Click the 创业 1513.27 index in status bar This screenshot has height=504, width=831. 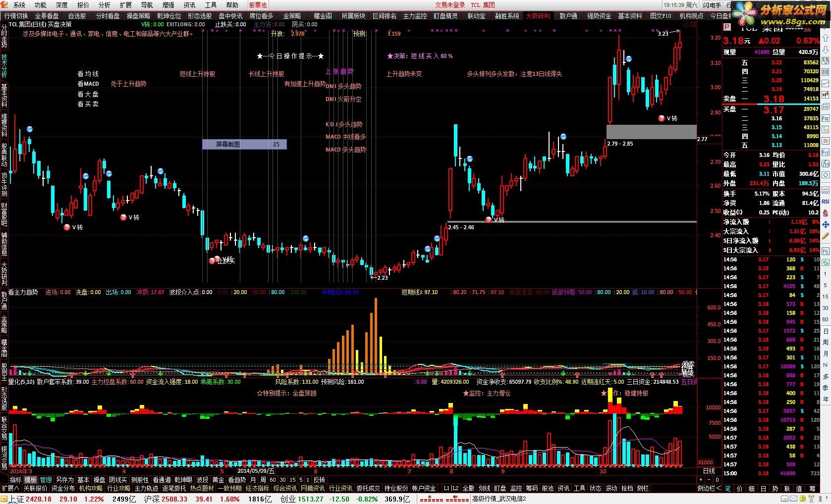[x=302, y=499]
